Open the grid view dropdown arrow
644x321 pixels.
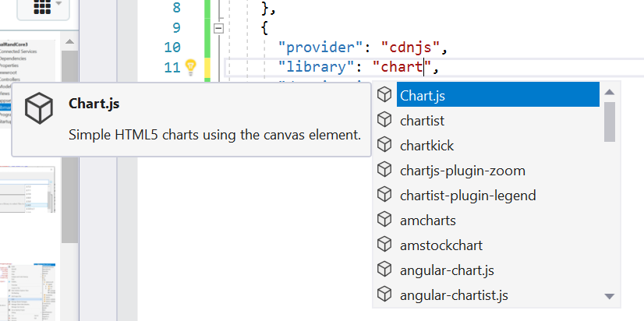(x=58, y=4)
